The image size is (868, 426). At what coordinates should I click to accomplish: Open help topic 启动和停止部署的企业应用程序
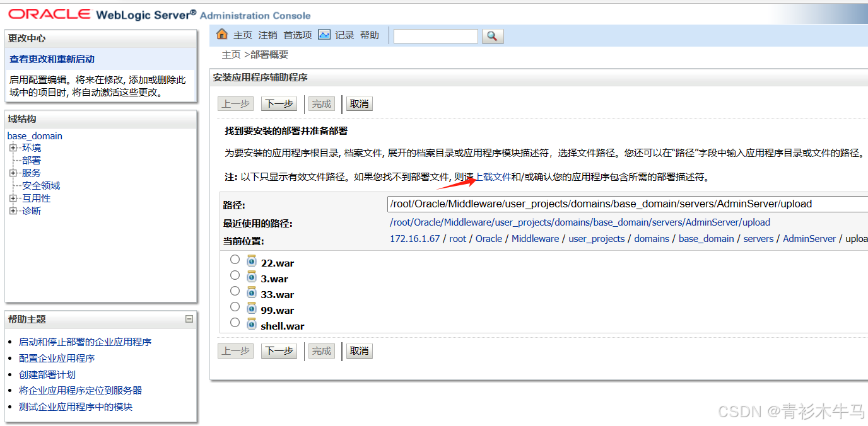pos(85,342)
